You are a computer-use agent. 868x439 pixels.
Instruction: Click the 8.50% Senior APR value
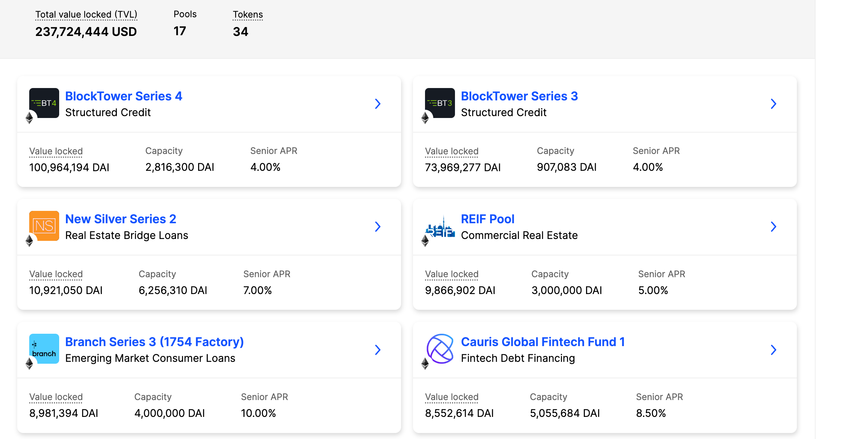point(651,413)
